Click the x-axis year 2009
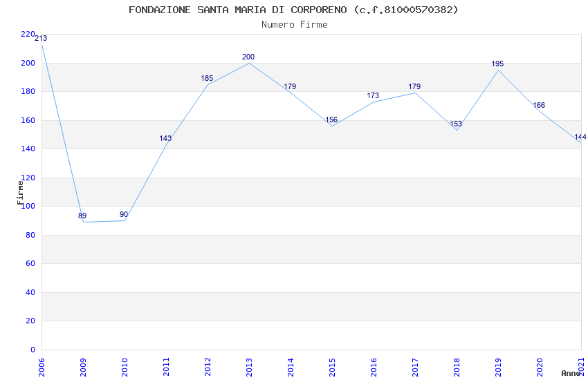Image resolution: width=588 pixels, height=380 pixels. (83, 367)
